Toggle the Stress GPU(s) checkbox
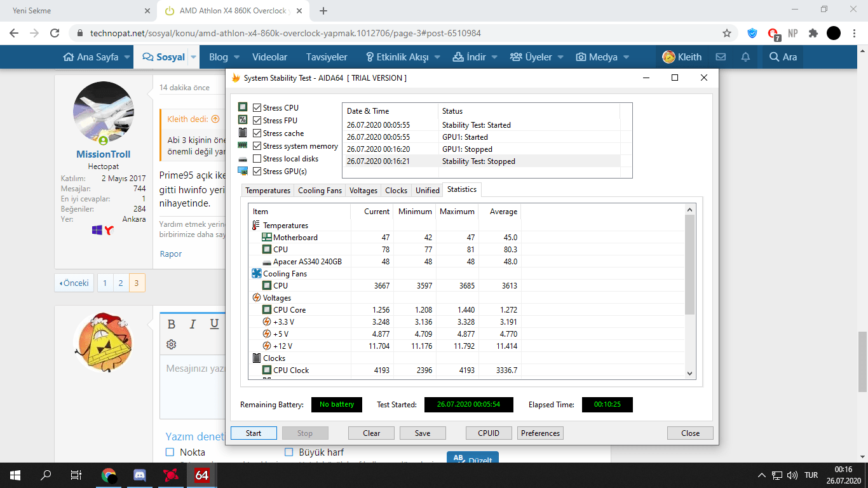Image resolution: width=868 pixels, height=488 pixels. [257, 172]
